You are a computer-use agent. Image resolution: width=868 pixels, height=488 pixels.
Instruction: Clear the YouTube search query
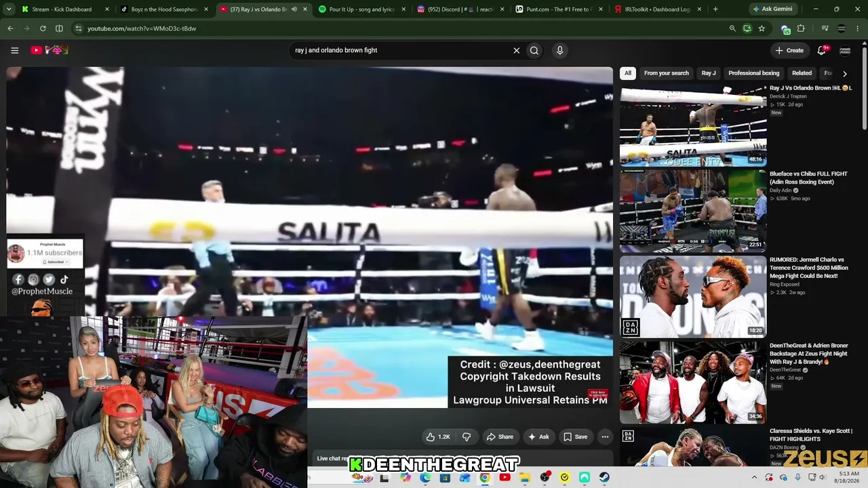pyautogui.click(x=516, y=50)
